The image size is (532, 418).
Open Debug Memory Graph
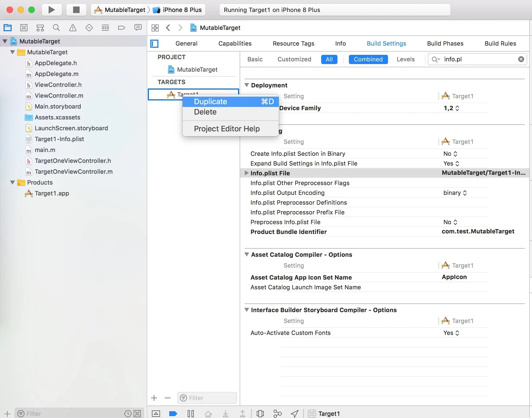277,414
